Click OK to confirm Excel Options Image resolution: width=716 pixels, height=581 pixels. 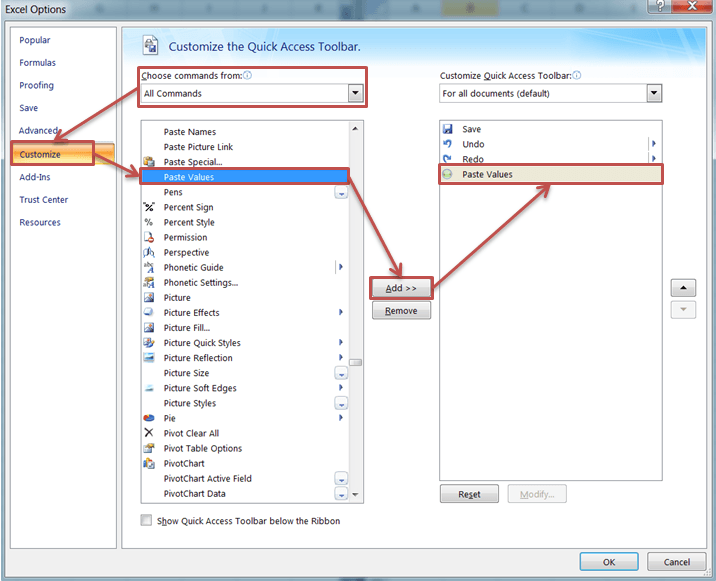(608, 562)
